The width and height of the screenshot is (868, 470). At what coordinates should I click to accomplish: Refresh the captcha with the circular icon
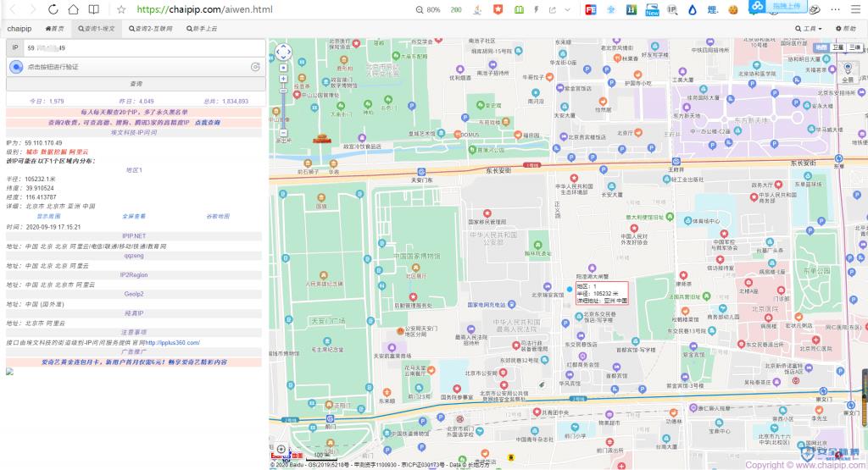point(255,67)
